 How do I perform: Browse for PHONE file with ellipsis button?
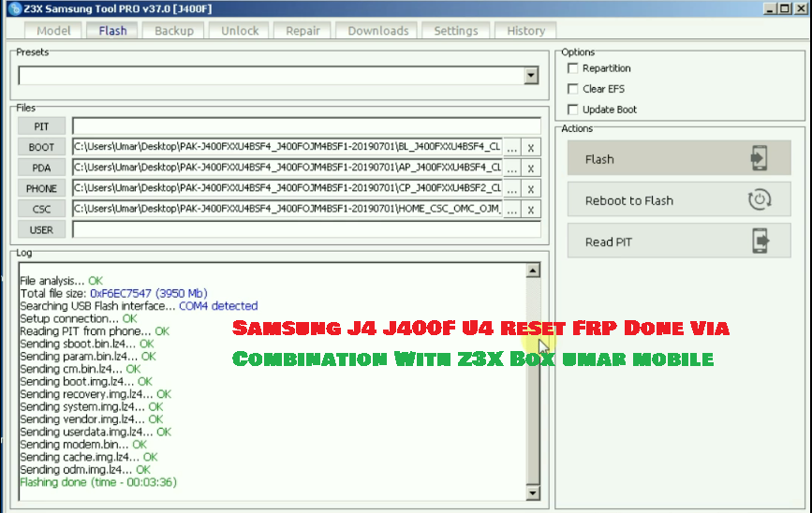(x=511, y=189)
